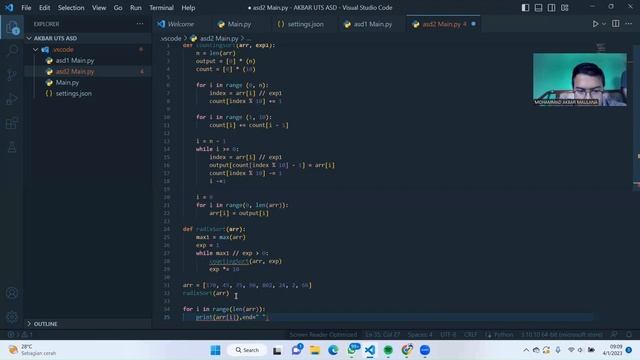Open Microsoft Edge from the taskbar
The width and height of the screenshot is (640, 360).
(x=333, y=350)
